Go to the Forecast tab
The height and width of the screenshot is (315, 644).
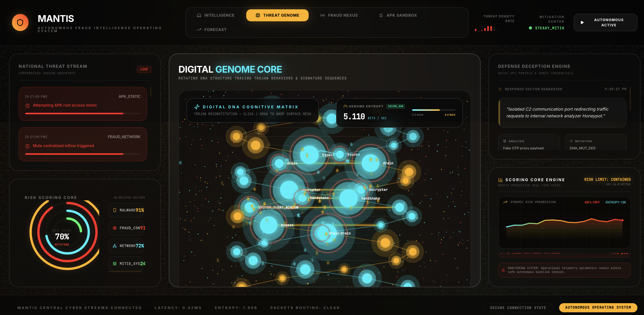pyautogui.click(x=212, y=29)
